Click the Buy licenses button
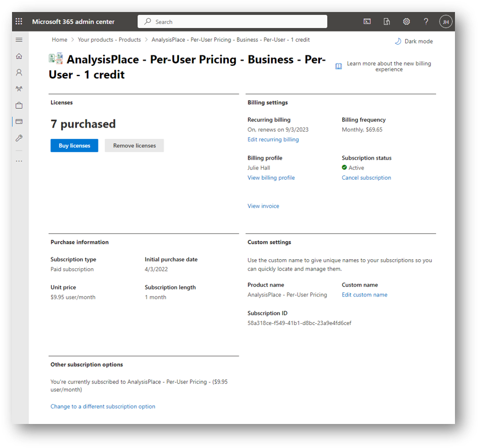Screen dimensions: 479x448 coord(74,146)
